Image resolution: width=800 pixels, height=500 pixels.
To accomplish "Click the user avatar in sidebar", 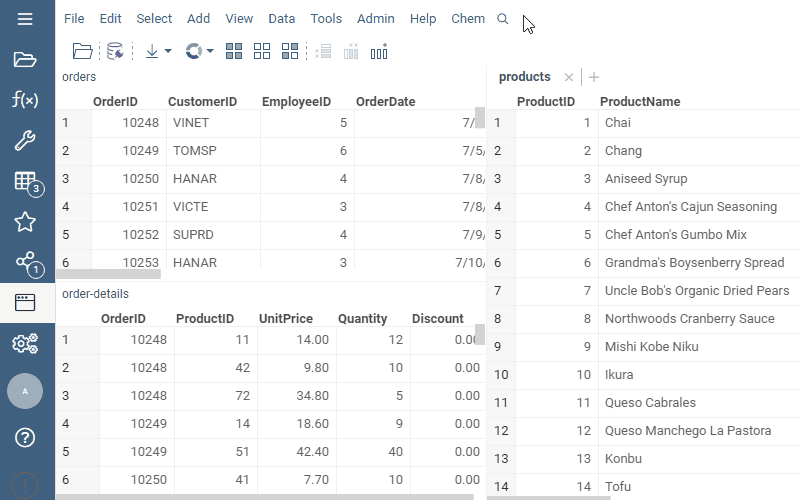I will click(x=25, y=391).
